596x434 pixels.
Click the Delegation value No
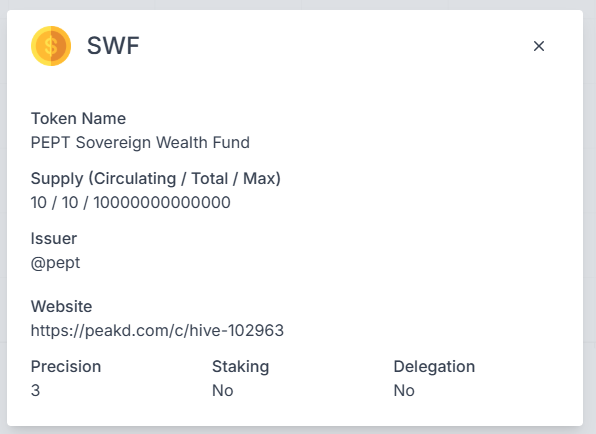[x=404, y=390]
